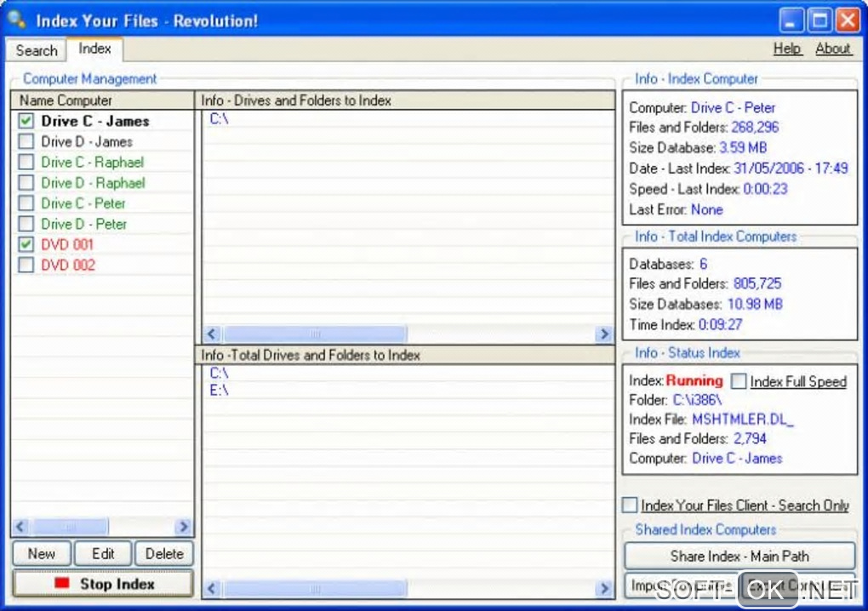Screen dimensions: 868x611
Task: Uncheck the Drive C - James checkbox
Action: [26, 121]
